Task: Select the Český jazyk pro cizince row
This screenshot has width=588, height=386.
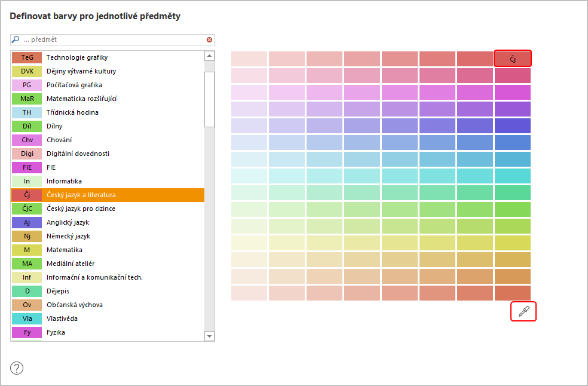Action: pyautogui.click(x=108, y=209)
